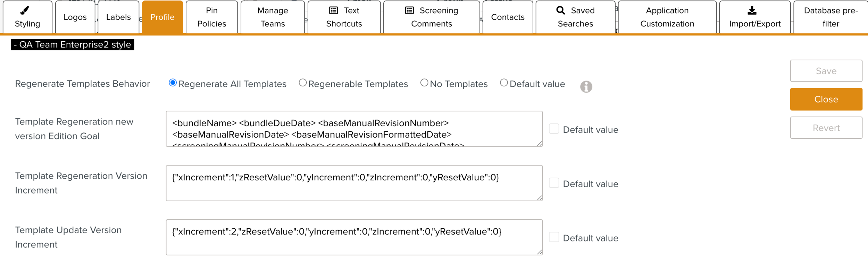Click the info icon for regenerate behavior
This screenshot has height=265, width=868.
coord(586,87)
